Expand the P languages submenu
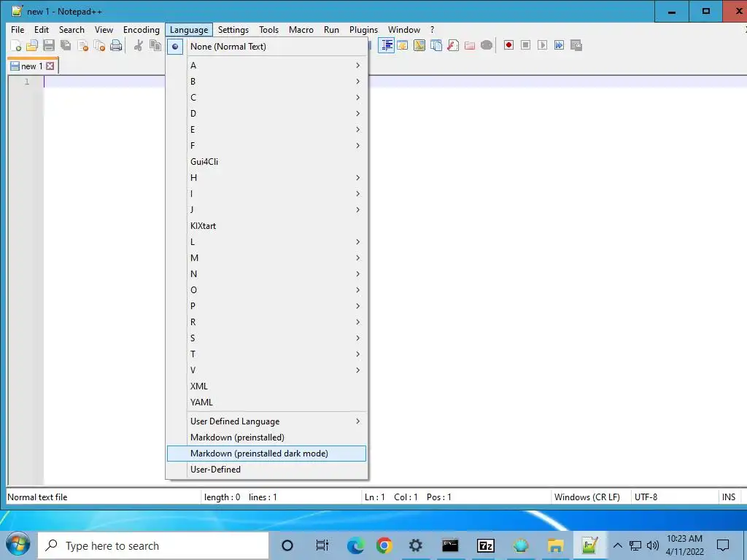 click(267, 306)
